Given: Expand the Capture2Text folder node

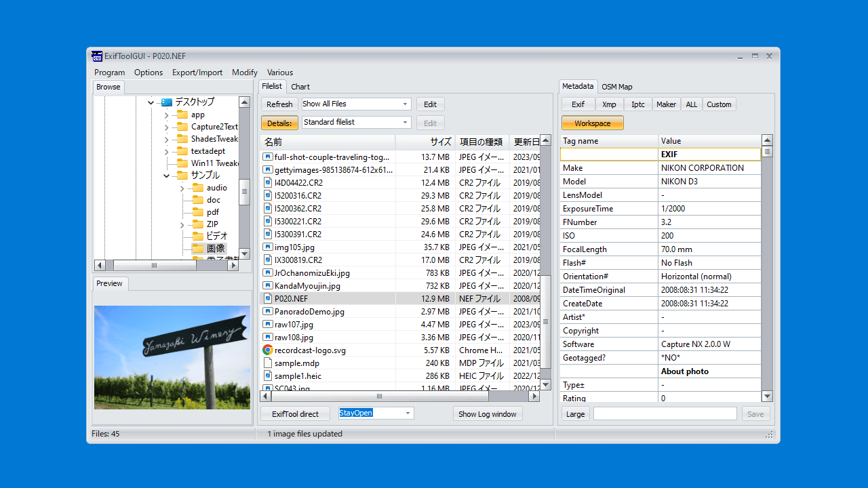Looking at the screenshot, I should click(166, 127).
